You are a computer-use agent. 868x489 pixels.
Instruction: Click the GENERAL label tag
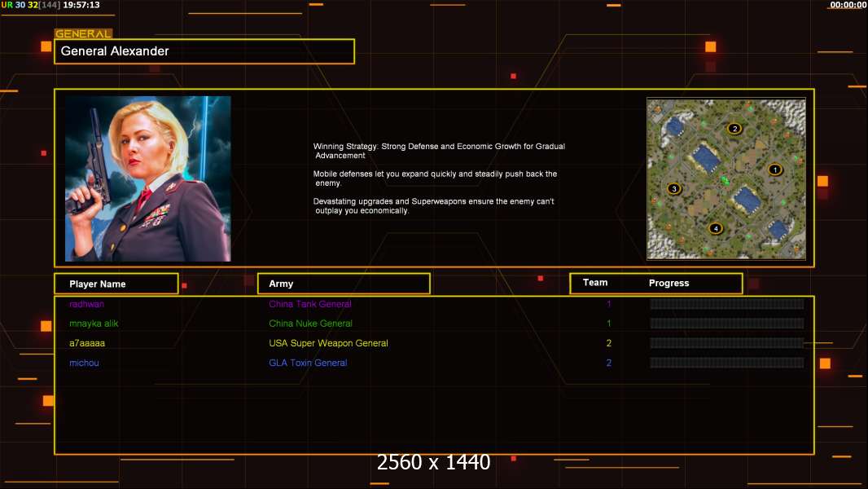click(x=83, y=33)
